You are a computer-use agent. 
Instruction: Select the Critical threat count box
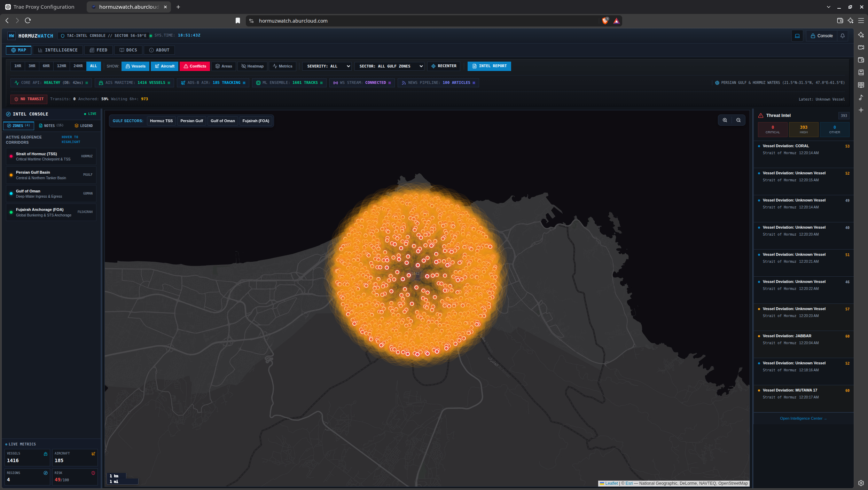click(773, 129)
